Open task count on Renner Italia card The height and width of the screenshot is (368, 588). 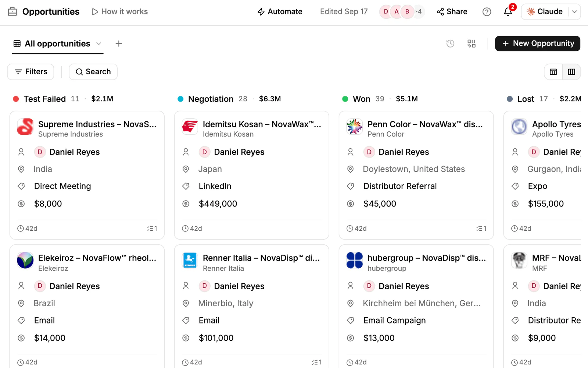click(x=316, y=362)
